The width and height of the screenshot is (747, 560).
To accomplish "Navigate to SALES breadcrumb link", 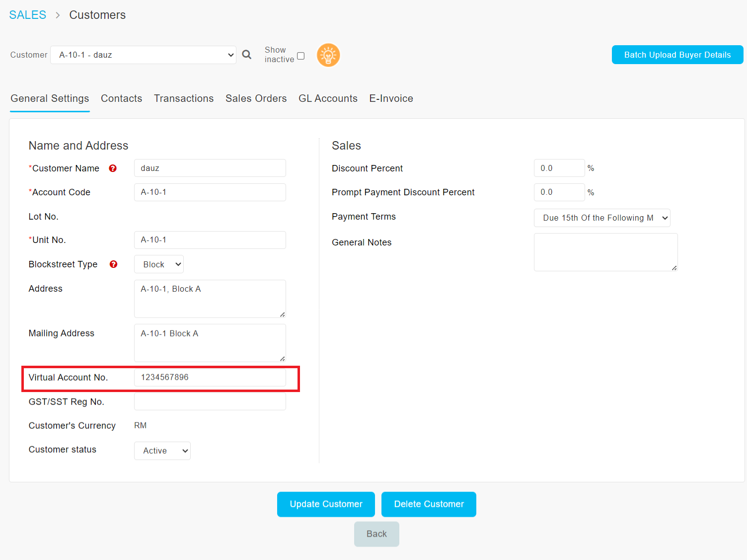I will point(28,15).
